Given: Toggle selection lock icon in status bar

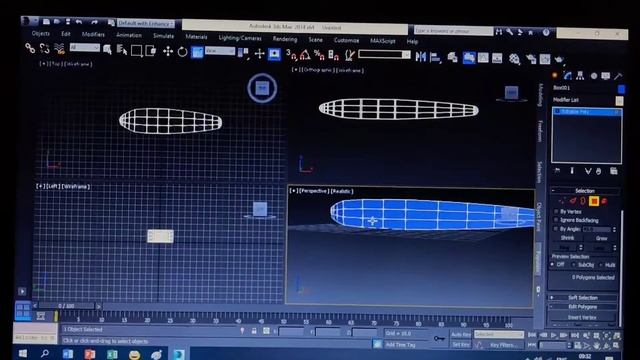Looking at the screenshot, I should pyautogui.click(x=254, y=331).
